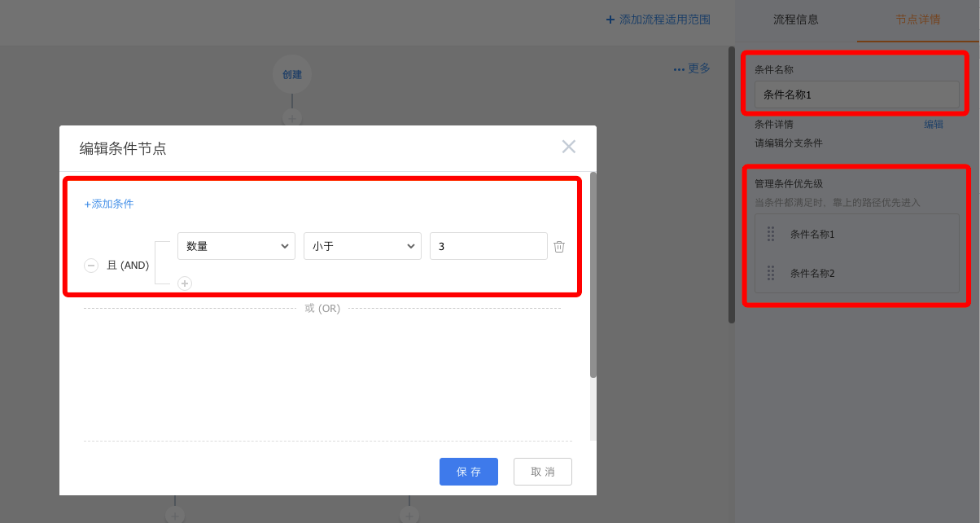The height and width of the screenshot is (523, 980).
Task: Switch to 节点详情 tab
Action: pyautogui.click(x=918, y=20)
